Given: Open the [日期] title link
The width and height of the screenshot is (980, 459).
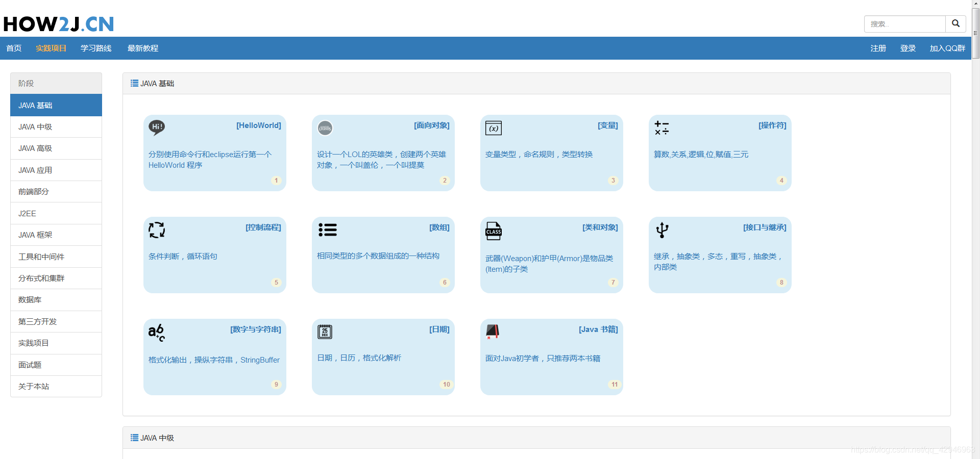Looking at the screenshot, I should tap(439, 329).
